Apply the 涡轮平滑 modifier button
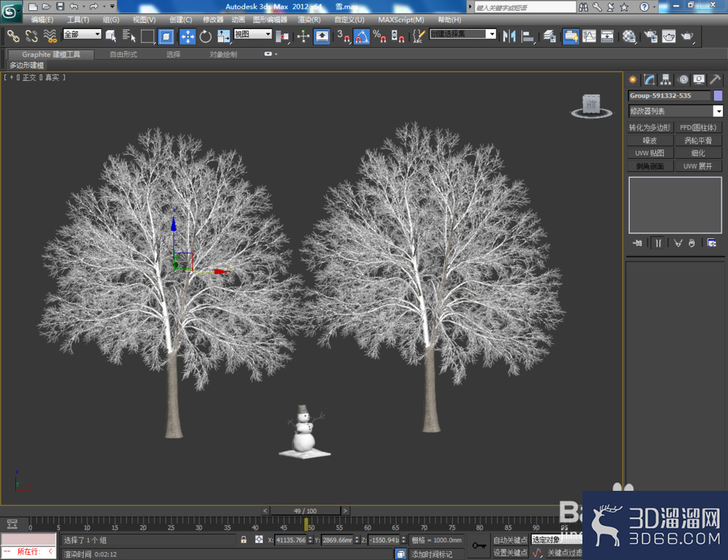The height and width of the screenshot is (560, 728). (698, 141)
